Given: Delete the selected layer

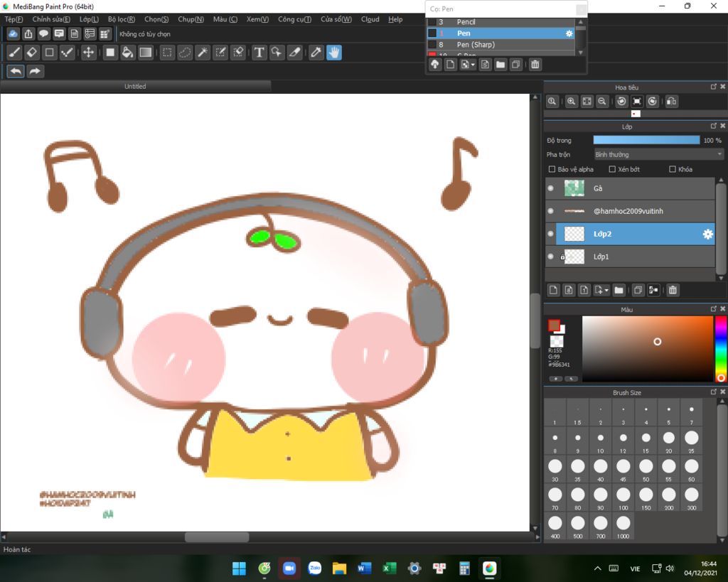Looking at the screenshot, I should (x=673, y=291).
